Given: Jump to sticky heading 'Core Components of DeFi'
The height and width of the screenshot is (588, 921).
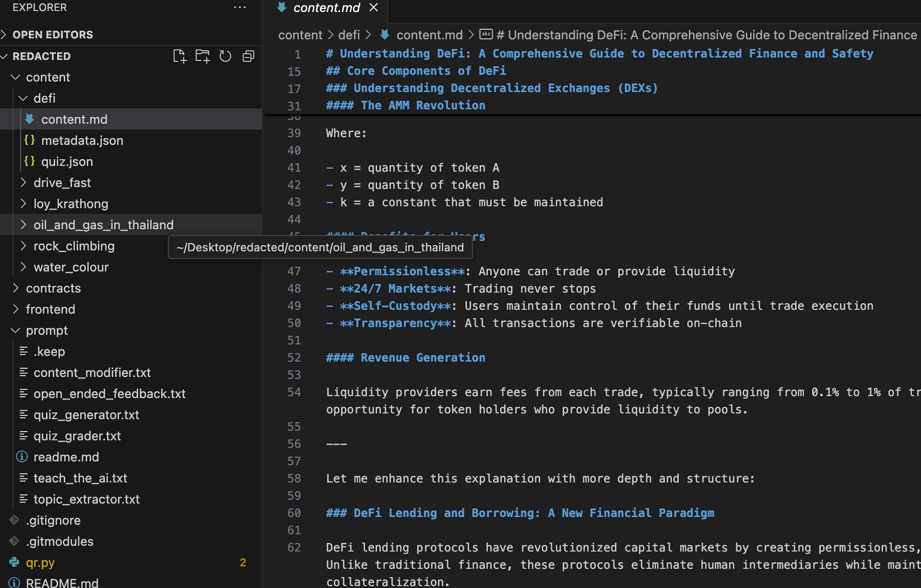Looking at the screenshot, I should click(x=416, y=71).
